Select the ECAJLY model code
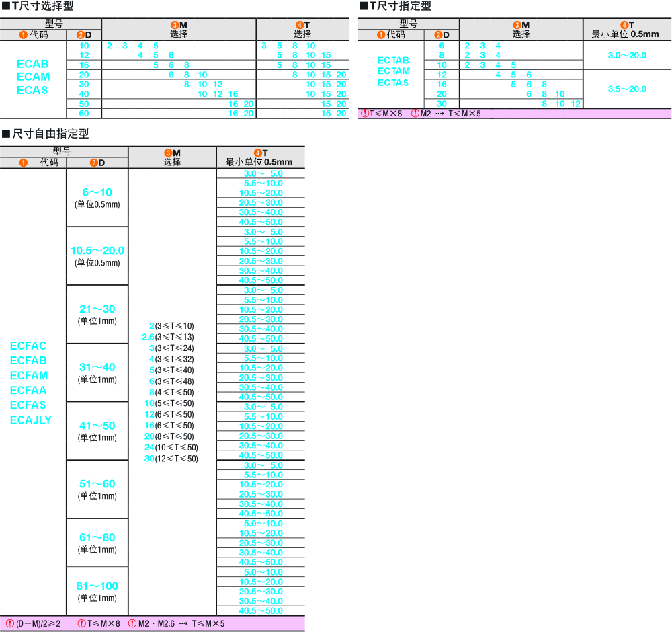 pos(31,420)
